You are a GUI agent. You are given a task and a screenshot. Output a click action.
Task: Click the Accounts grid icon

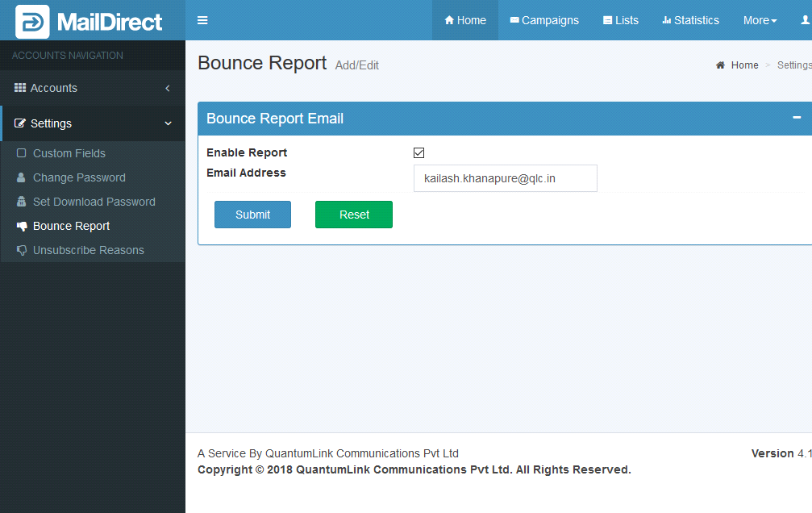(x=20, y=88)
